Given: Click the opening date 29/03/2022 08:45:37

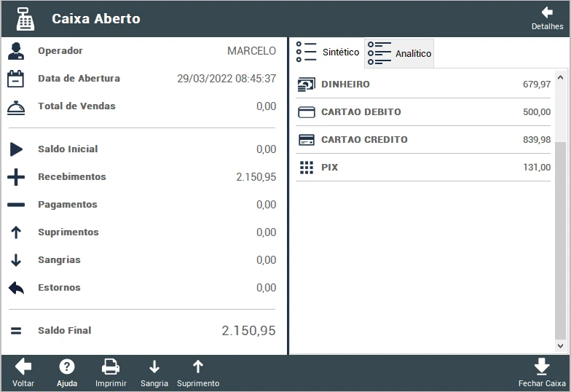Looking at the screenshot, I should (x=227, y=79).
